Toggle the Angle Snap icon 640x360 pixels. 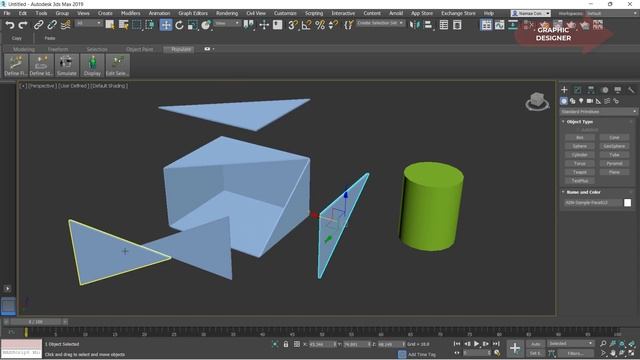click(x=306, y=25)
